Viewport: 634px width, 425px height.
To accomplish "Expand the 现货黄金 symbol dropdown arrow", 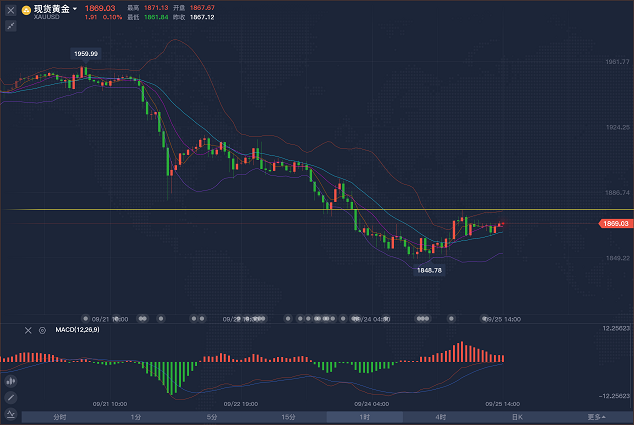I will coord(75,10).
